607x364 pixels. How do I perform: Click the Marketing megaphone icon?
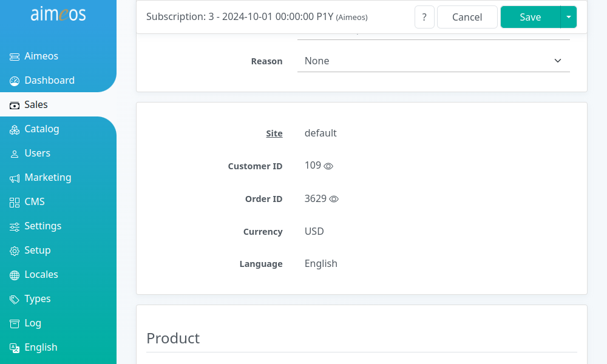(x=15, y=178)
